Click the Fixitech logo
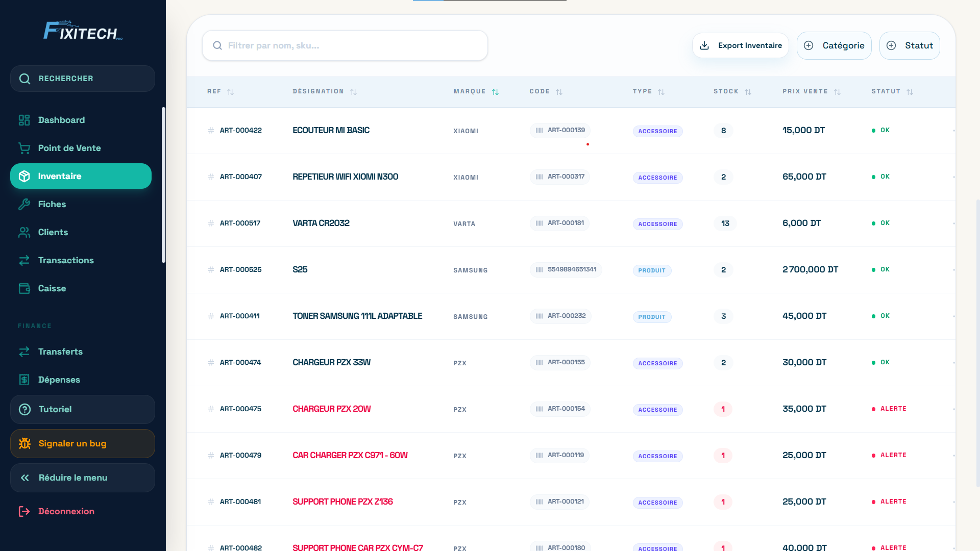980x551 pixels. point(83,31)
